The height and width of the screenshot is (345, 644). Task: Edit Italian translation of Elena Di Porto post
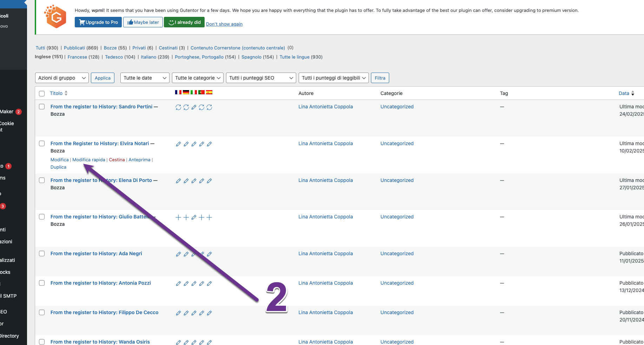coord(194,181)
